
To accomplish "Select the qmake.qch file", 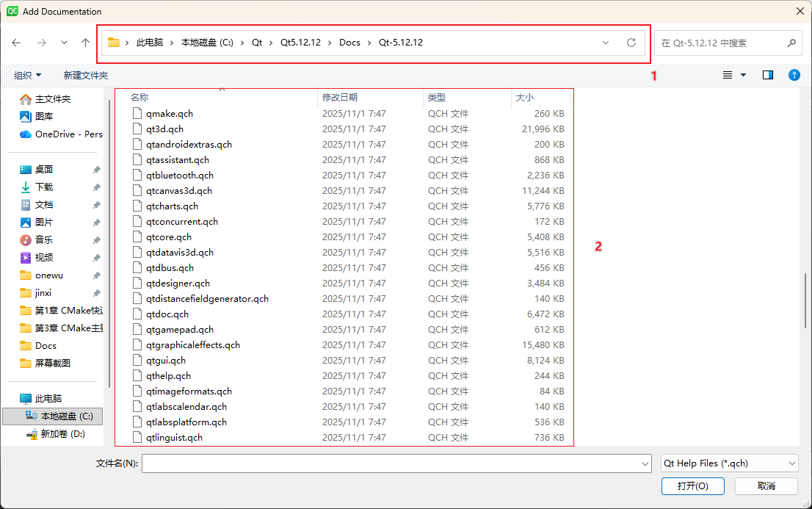I will [x=170, y=114].
